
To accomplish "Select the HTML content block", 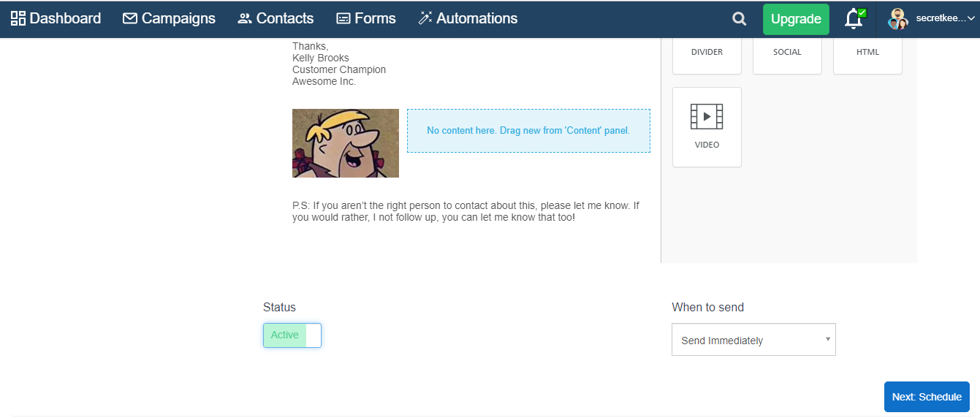I will (867, 56).
